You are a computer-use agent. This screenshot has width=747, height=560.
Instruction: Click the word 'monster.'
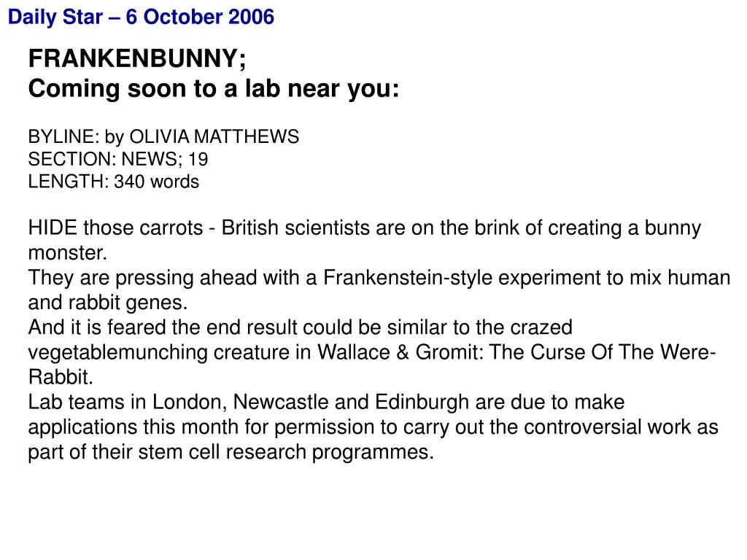click(68, 253)
